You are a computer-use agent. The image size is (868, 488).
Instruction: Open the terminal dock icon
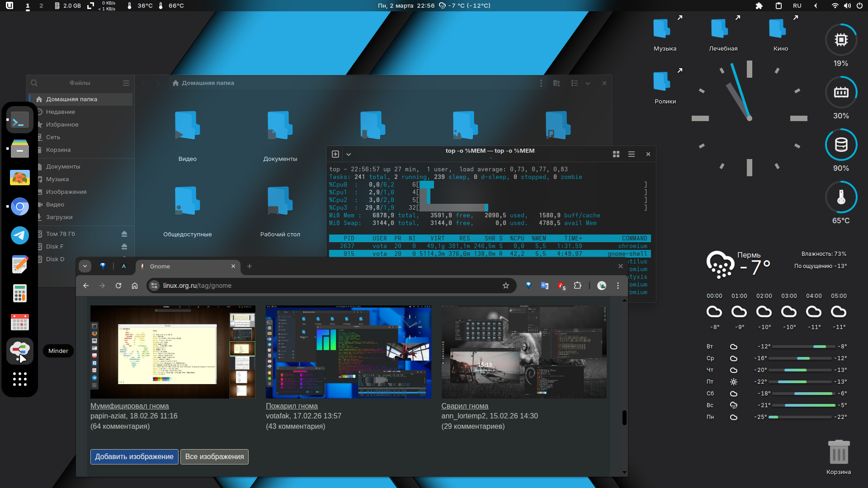click(x=19, y=121)
